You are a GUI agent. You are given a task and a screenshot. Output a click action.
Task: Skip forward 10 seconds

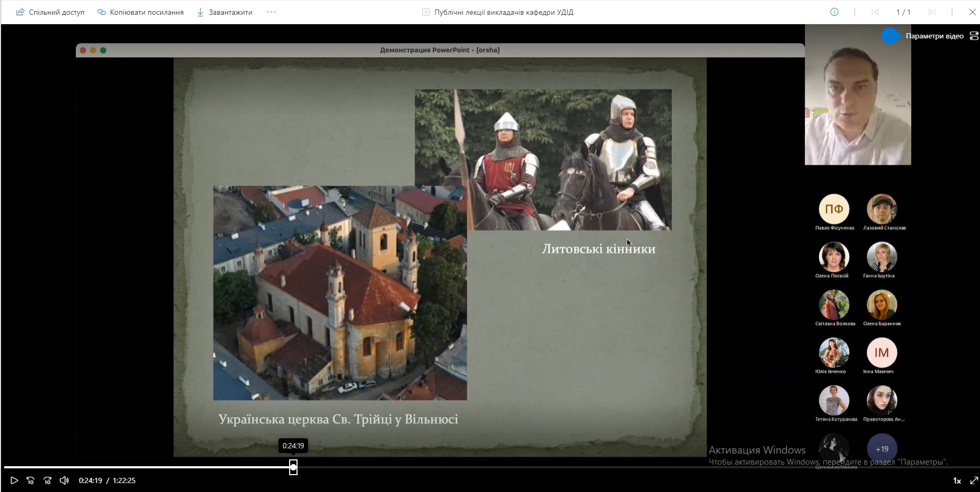[47, 480]
